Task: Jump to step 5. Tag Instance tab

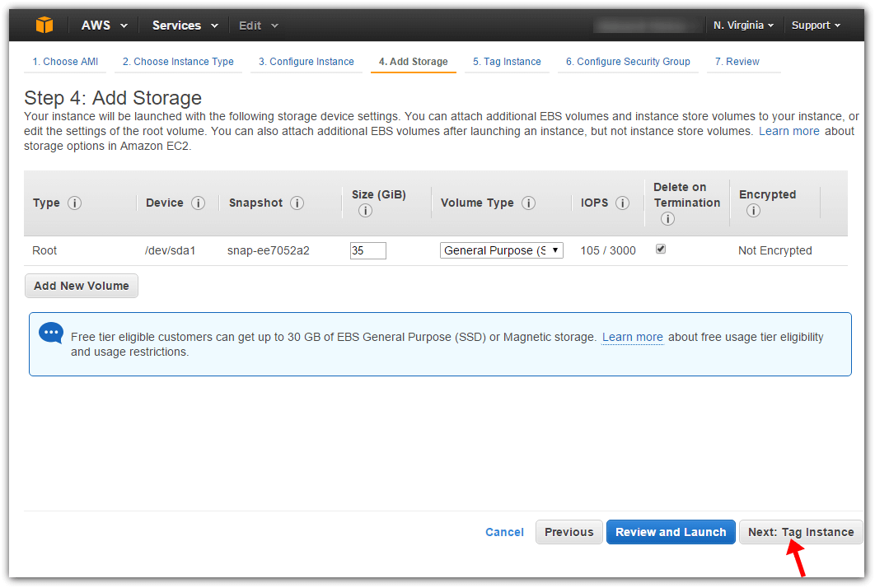Action: coord(507,62)
